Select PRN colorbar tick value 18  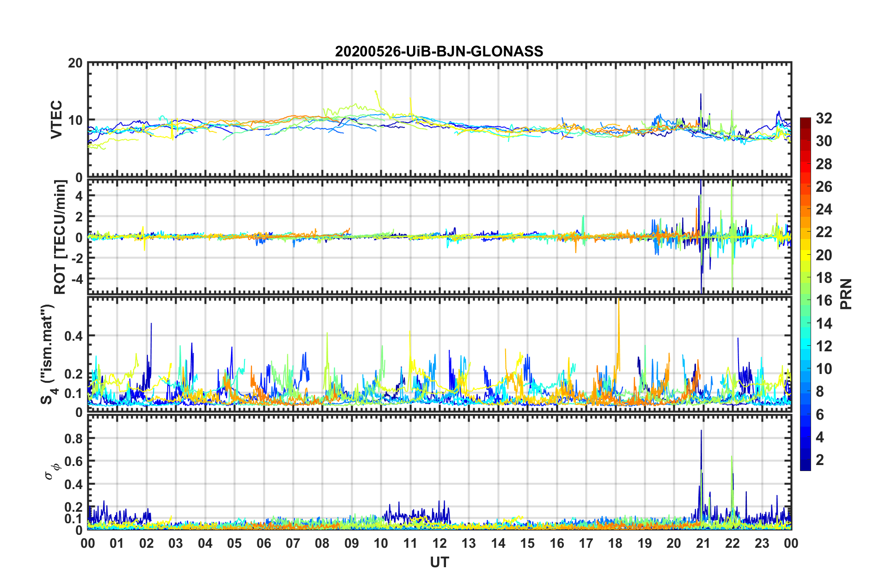(824, 278)
